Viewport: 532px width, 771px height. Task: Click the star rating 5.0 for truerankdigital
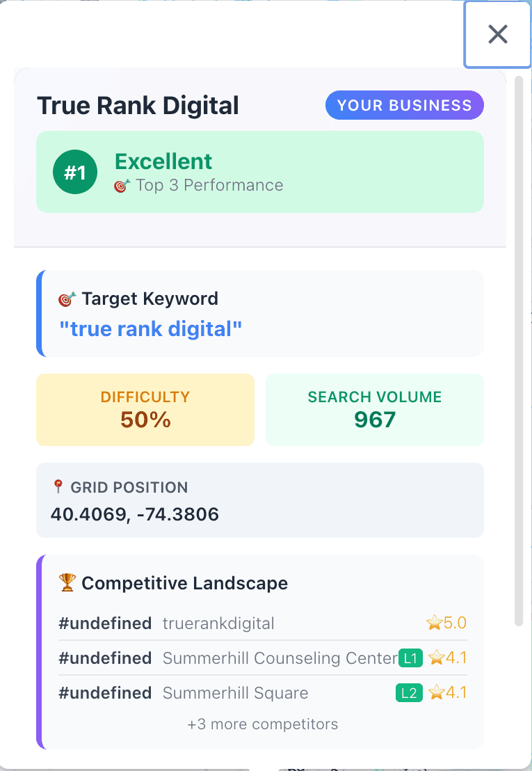(x=446, y=623)
